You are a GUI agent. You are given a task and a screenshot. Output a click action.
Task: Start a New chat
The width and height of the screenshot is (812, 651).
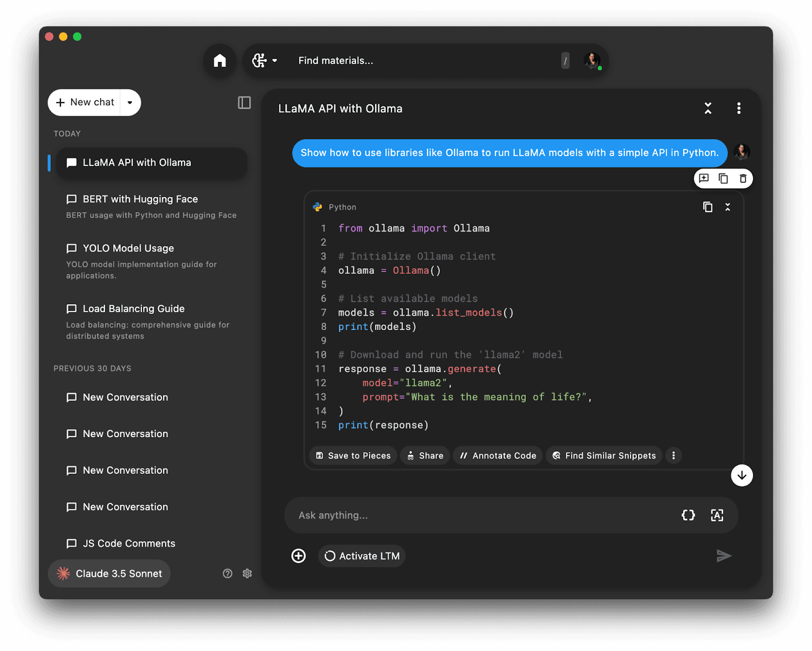85,103
